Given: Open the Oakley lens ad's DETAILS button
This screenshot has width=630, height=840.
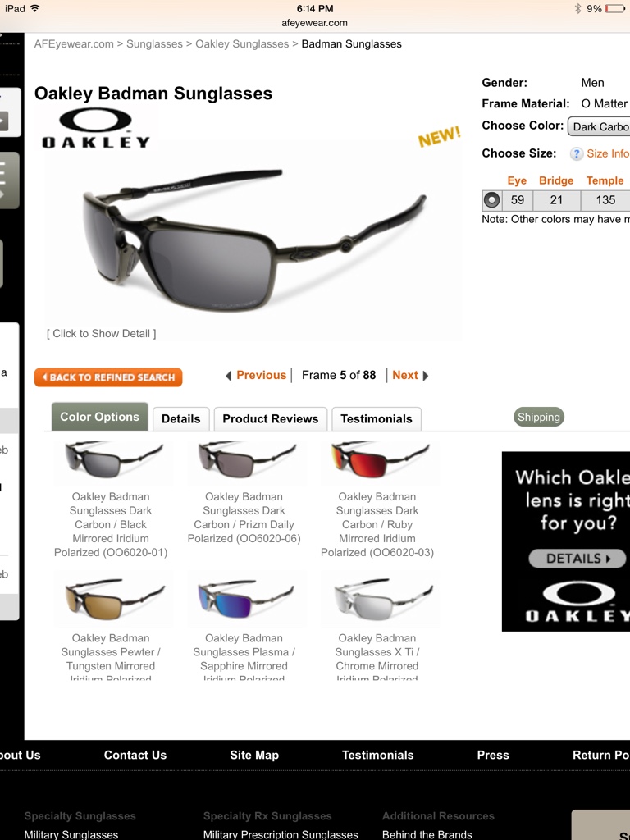Looking at the screenshot, I should (x=577, y=558).
